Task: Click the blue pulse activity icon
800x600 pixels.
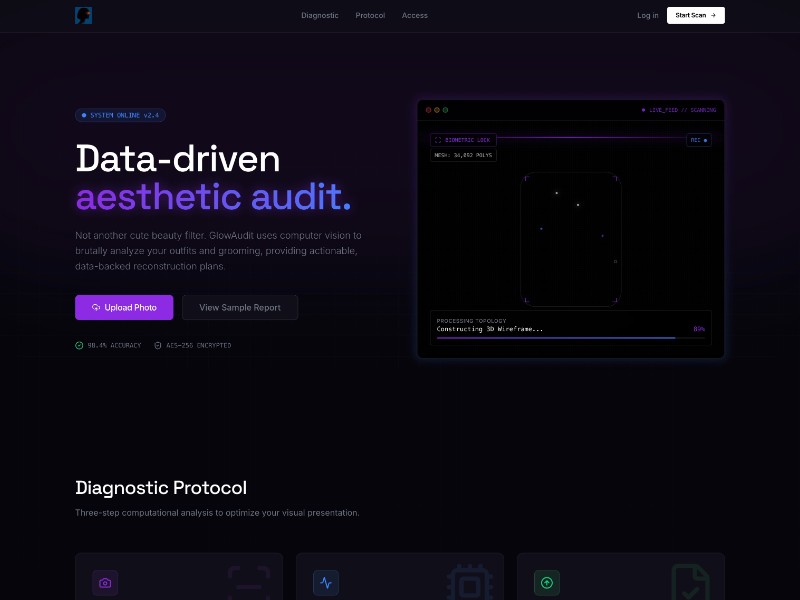Action: (x=326, y=582)
